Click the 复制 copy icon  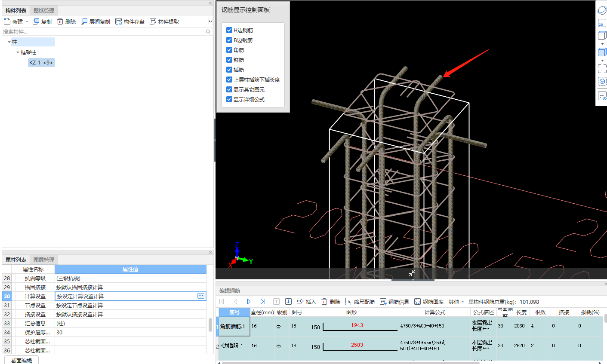pyautogui.click(x=36, y=21)
